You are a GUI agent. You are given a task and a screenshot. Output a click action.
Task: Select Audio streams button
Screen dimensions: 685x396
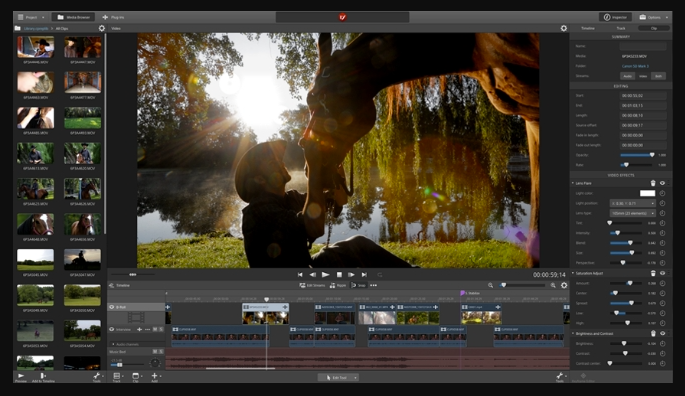pos(627,76)
